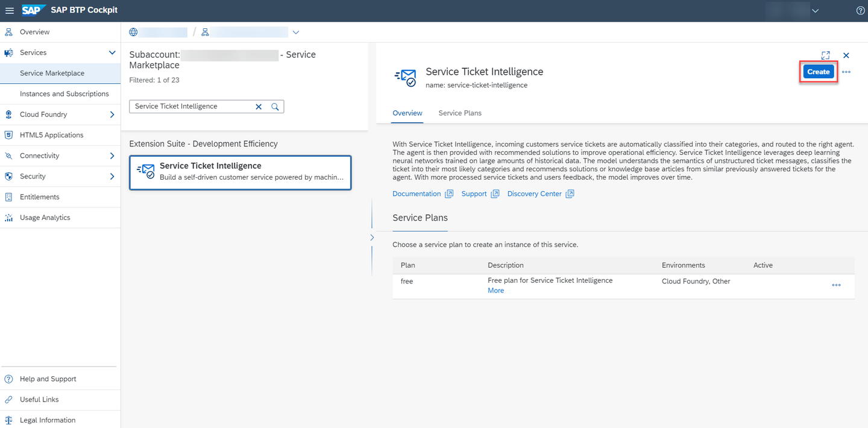Click the Usage Analytics icon

tap(8, 218)
